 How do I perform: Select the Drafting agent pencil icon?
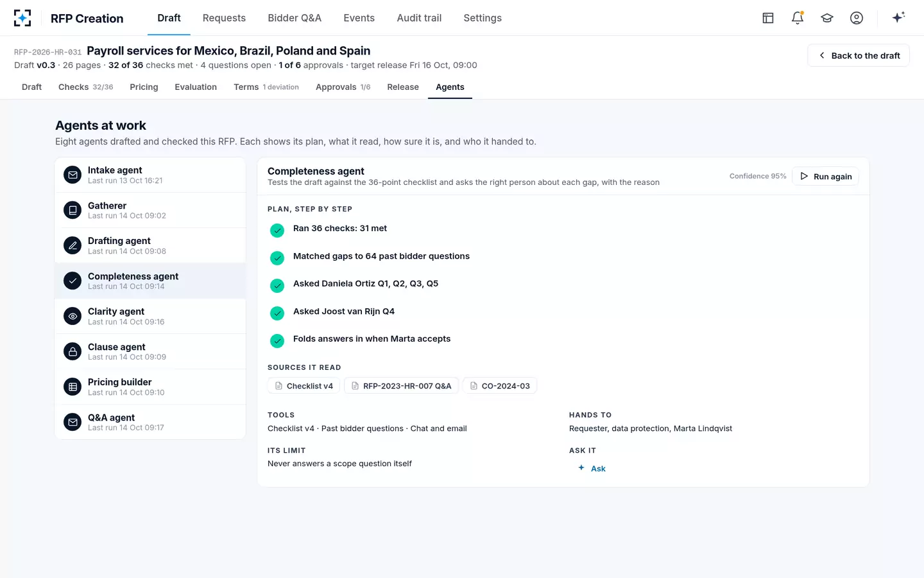pyautogui.click(x=73, y=245)
